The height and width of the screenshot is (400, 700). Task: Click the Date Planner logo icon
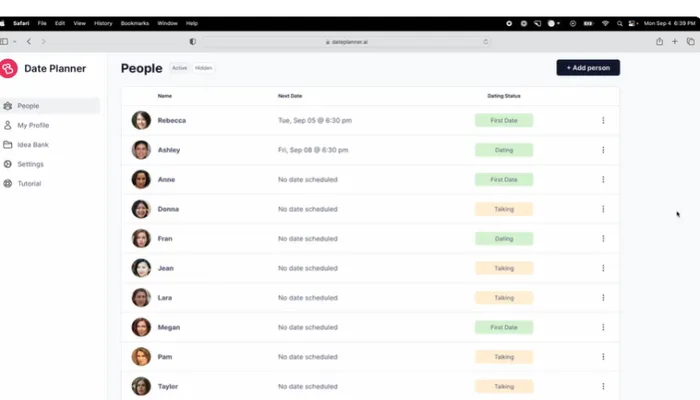[x=9, y=68]
